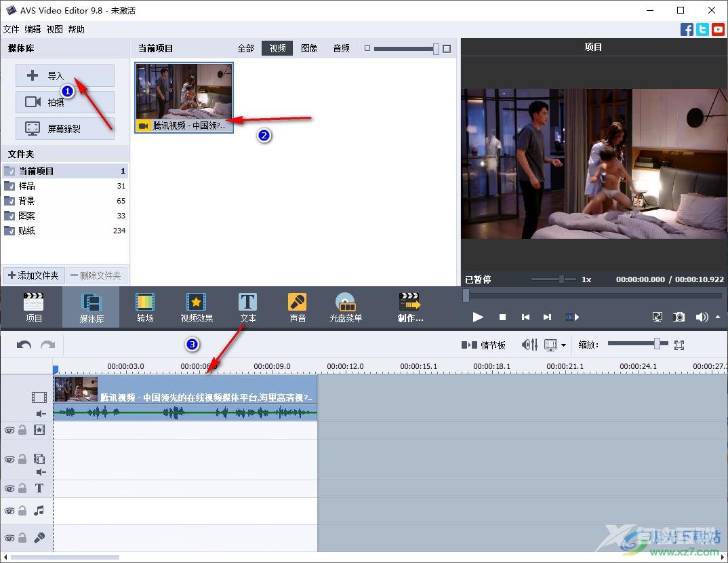Switch to the 图像 filter tab
The image size is (728, 563).
(309, 48)
